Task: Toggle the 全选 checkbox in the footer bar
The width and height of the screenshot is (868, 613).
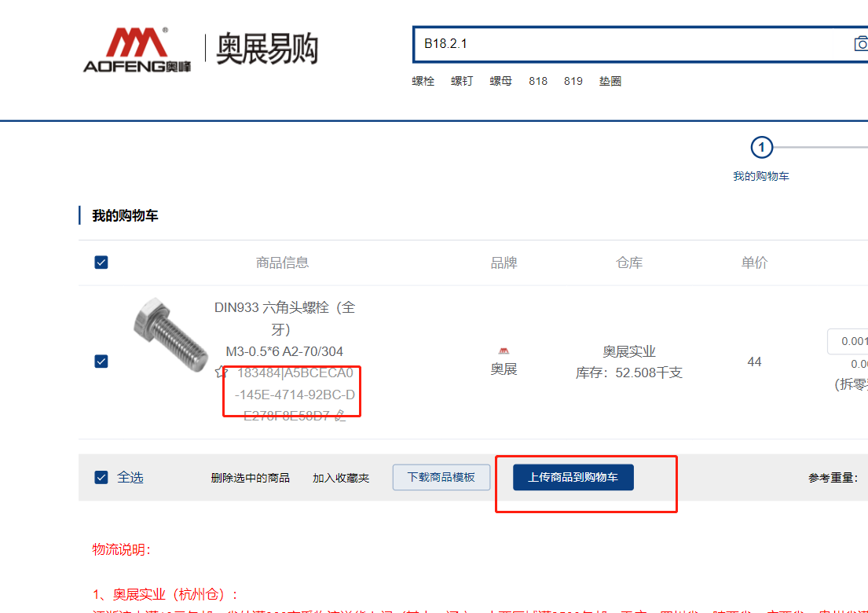Action: coord(101,477)
